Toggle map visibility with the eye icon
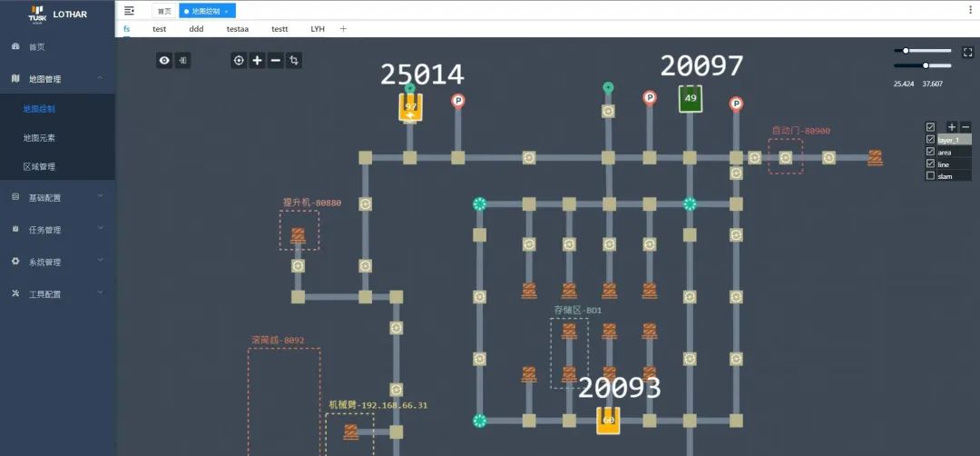 (x=164, y=60)
